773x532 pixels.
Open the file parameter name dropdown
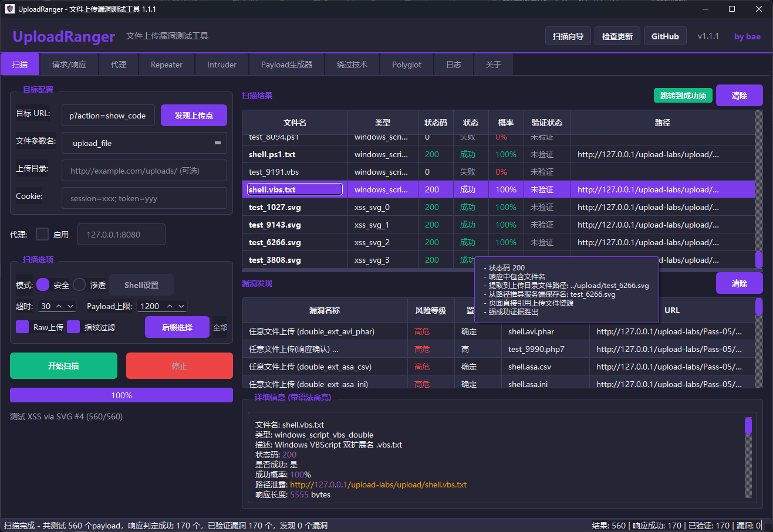[x=217, y=143]
